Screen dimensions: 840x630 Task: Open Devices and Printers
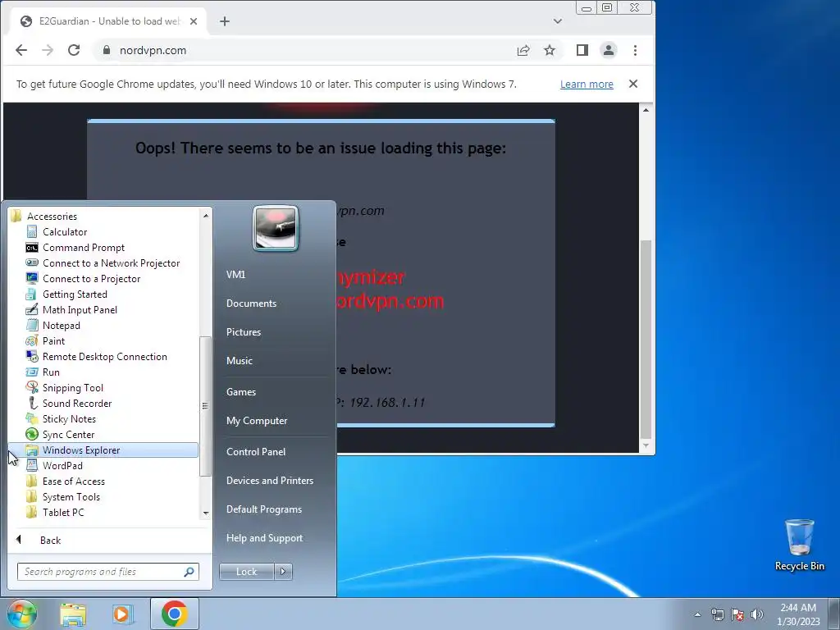tap(269, 481)
